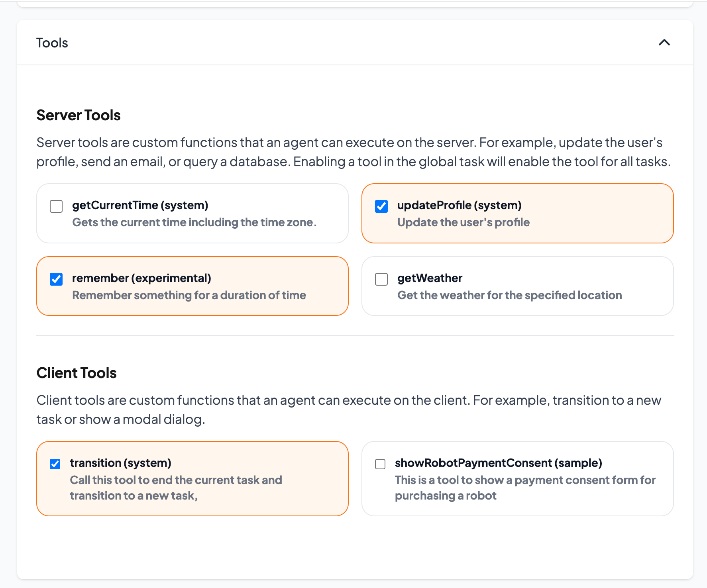707x588 pixels.
Task: Select the transition (system) label
Action: (x=120, y=463)
